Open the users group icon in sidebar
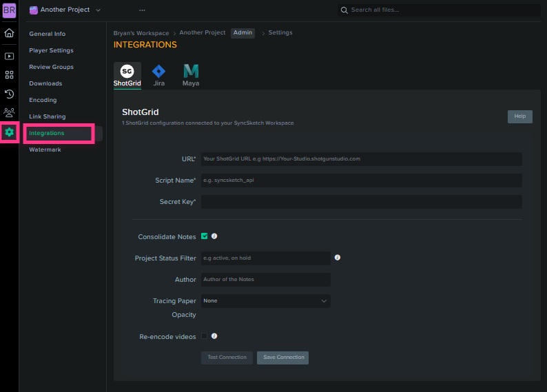 click(9, 113)
